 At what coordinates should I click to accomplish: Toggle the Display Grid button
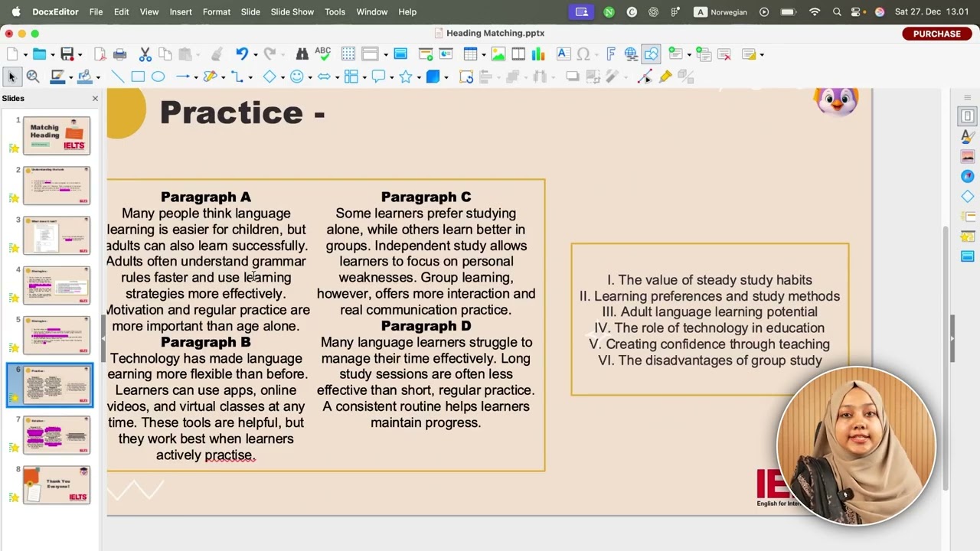348,54
